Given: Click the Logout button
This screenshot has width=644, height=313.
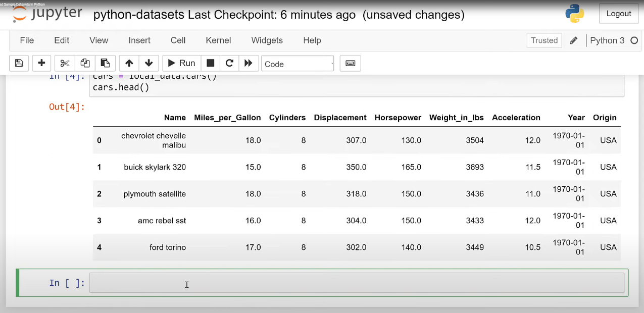Looking at the screenshot, I should (619, 14).
